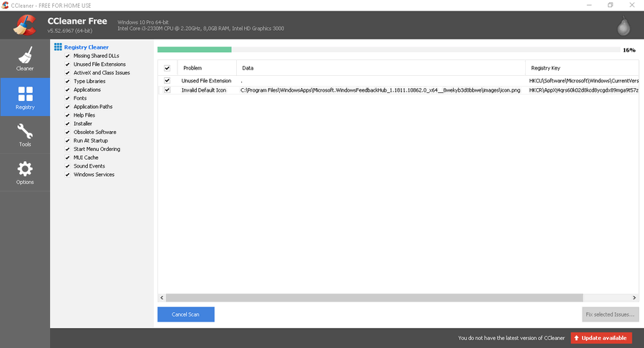
Task: Sort results by Registry Key column header
Action: [x=545, y=68]
